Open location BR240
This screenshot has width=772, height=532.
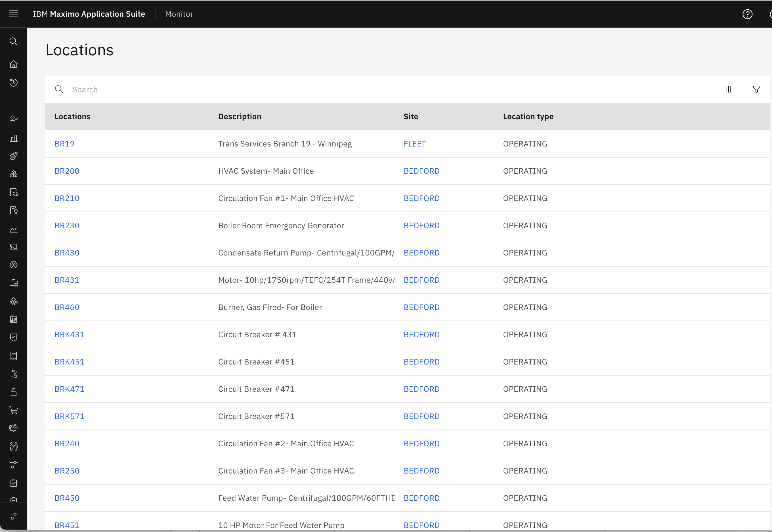tap(67, 444)
